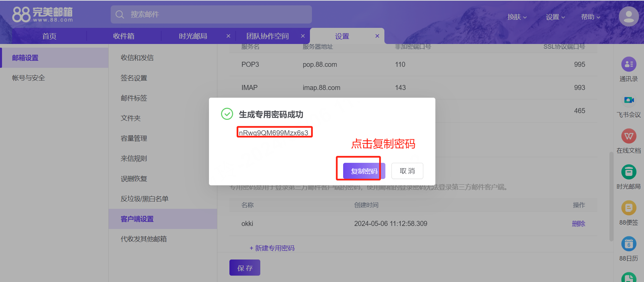Click the imap.88.com server address

click(321, 88)
